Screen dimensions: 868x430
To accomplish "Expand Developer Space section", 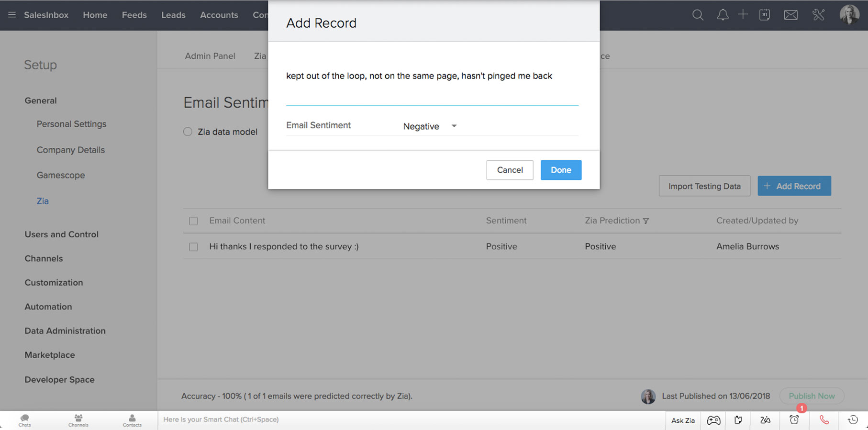I will click(x=60, y=380).
